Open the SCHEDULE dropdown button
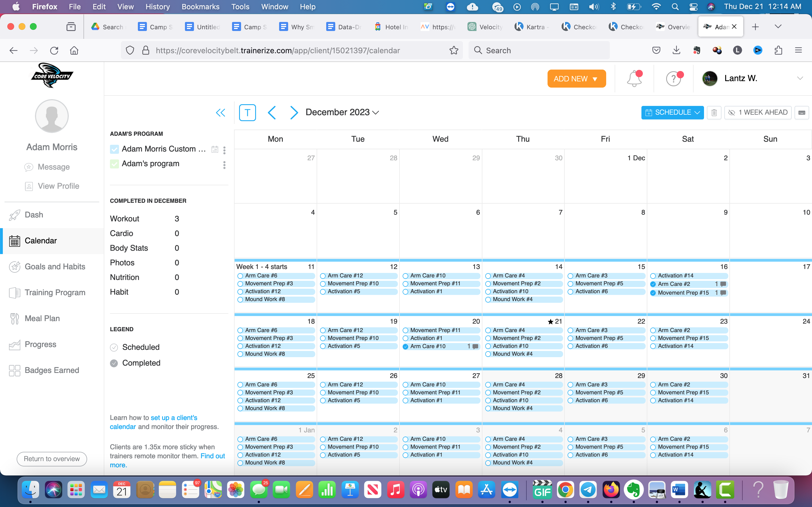 coord(672,113)
